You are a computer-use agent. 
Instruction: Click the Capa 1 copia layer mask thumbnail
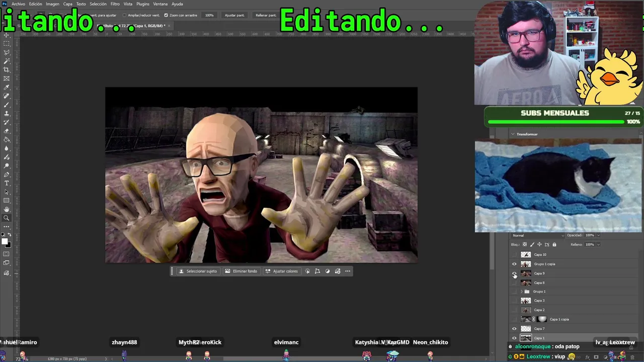point(542,319)
